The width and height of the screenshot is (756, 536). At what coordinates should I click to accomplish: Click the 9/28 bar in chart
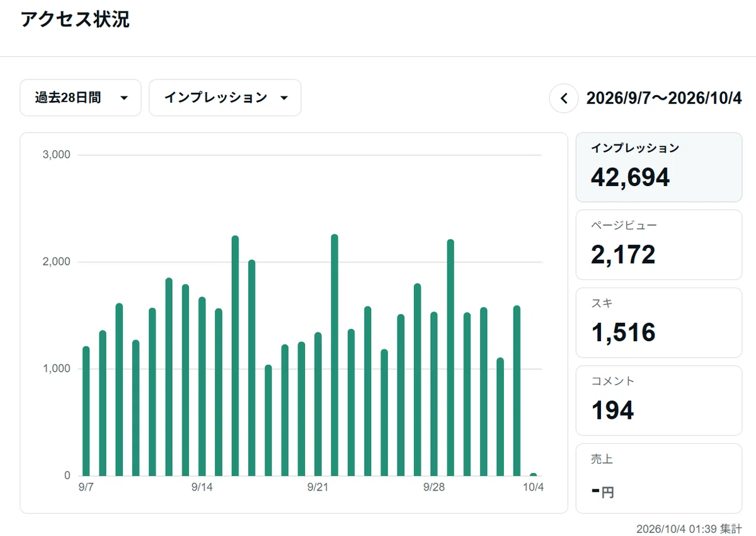[x=434, y=394]
